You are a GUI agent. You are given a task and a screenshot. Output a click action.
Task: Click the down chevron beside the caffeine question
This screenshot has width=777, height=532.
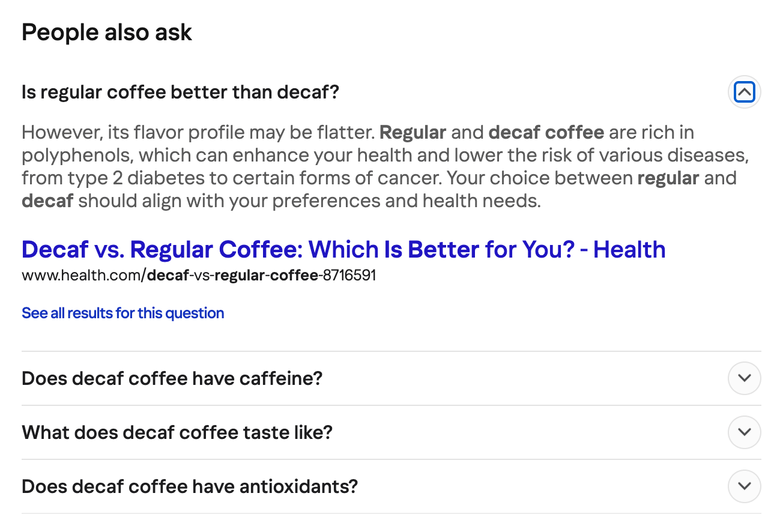tap(744, 378)
